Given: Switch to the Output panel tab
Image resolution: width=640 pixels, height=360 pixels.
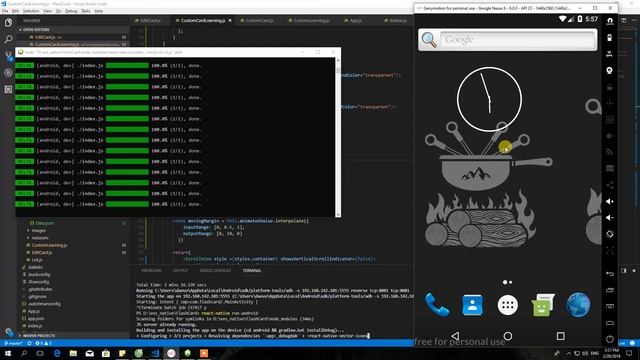Looking at the screenshot, I should tap(180, 271).
